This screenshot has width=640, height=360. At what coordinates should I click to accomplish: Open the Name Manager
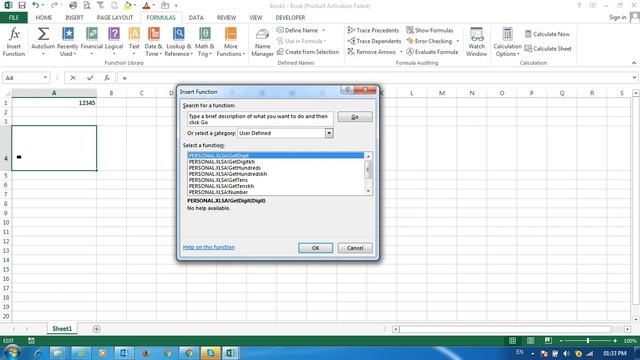262,42
